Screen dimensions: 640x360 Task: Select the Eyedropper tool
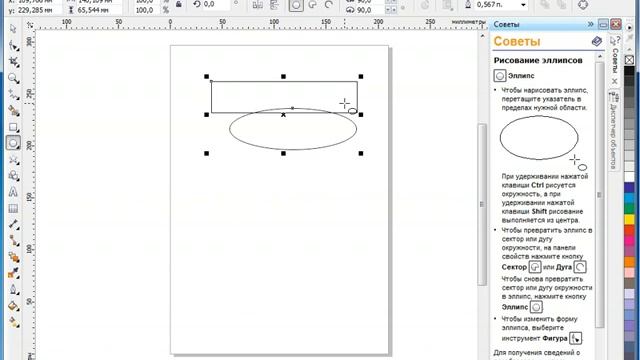[13, 273]
